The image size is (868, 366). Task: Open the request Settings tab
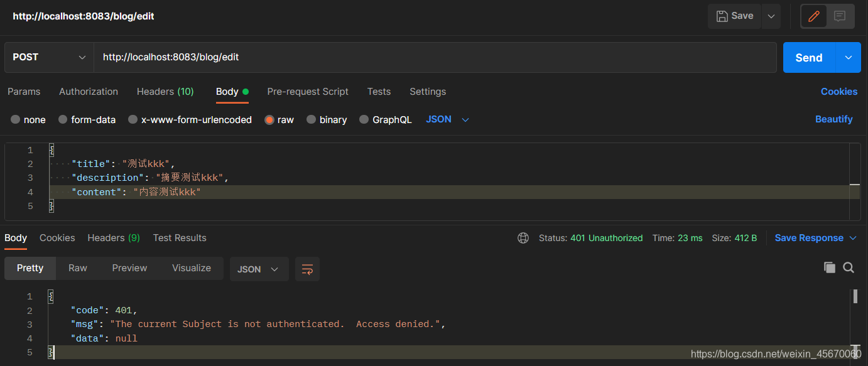pyautogui.click(x=428, y=92)
